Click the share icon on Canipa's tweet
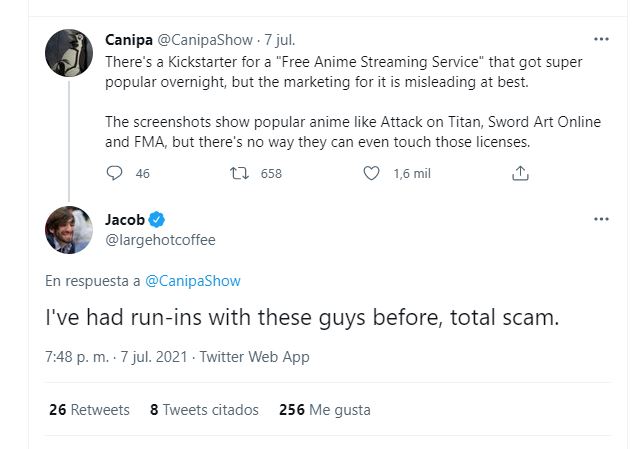Screen dimensions: 638x449 (519, 173)
